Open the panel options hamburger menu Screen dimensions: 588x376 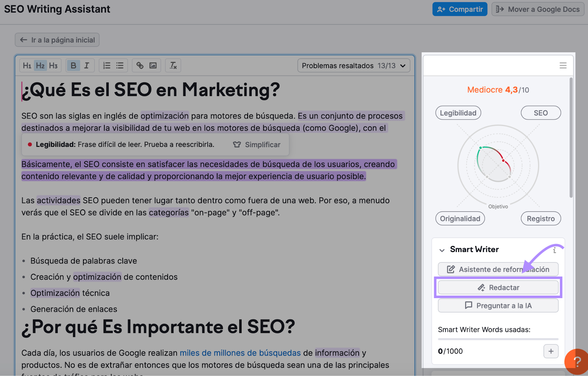(563, 65)
